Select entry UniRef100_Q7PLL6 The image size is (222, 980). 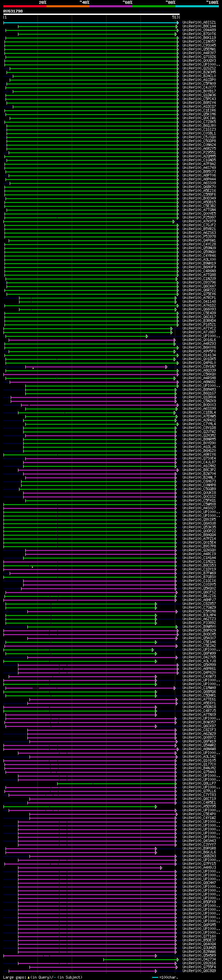(199, 791)
